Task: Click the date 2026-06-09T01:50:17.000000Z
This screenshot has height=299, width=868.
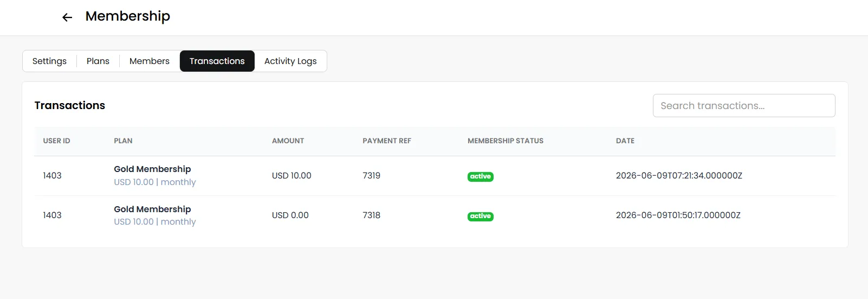Action: [678, 215]
